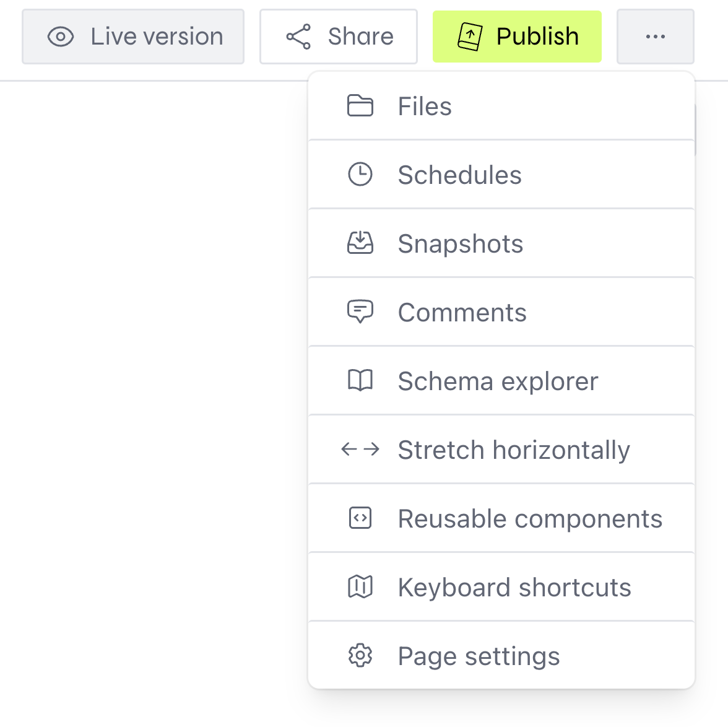This screenshot has width=728, height=727.
Task: Select Schedules from the menu
Action: 459,175
